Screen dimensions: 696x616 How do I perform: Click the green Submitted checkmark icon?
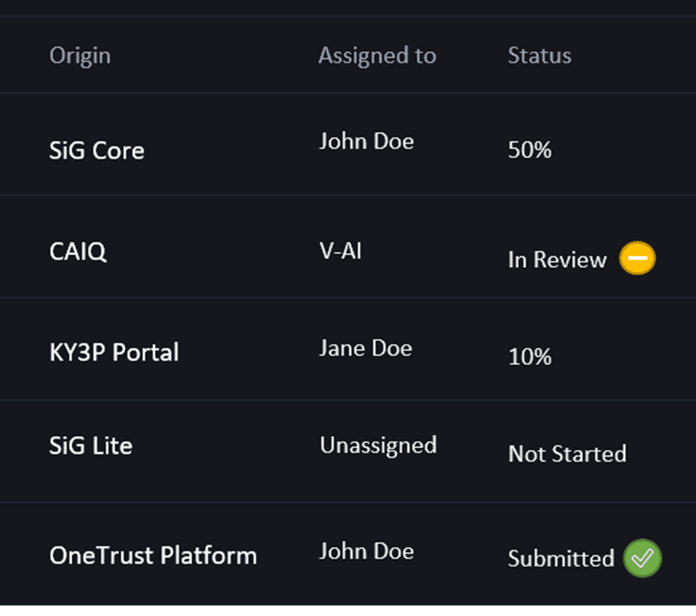point(642,558)
